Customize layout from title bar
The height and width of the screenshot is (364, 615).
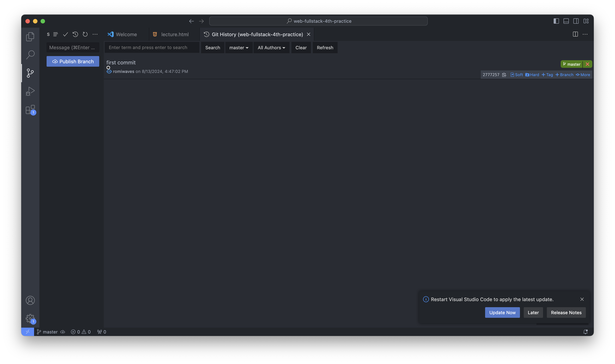pyautogui.click(x=586, y=21)
